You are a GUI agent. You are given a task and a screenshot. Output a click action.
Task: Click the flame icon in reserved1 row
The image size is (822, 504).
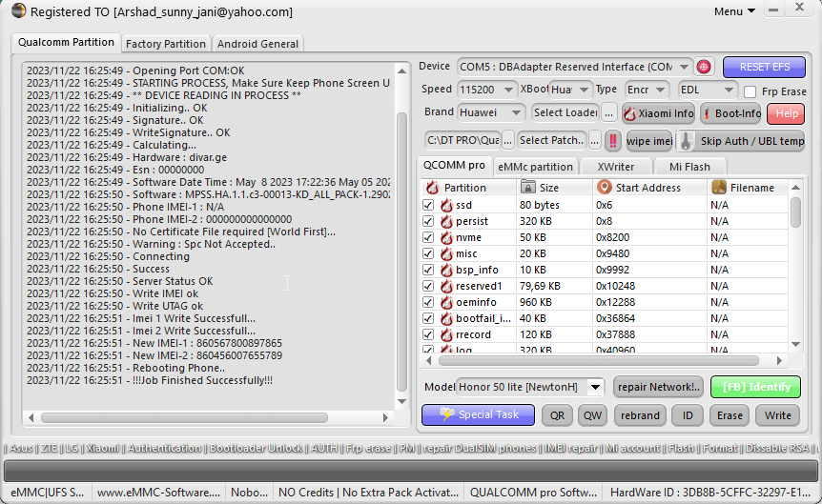point(446,286)
